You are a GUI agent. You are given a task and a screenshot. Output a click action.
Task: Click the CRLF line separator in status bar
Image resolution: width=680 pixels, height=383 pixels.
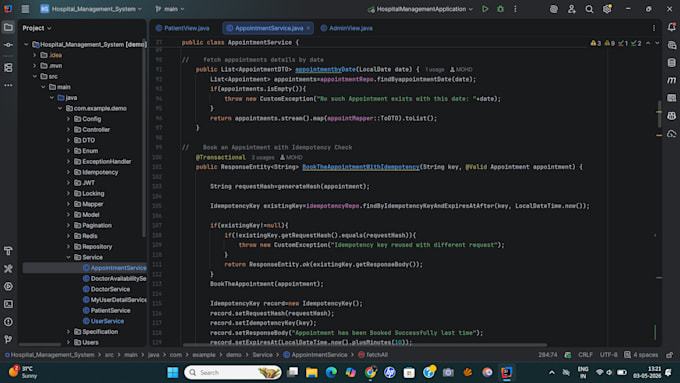tap(585, 355)
